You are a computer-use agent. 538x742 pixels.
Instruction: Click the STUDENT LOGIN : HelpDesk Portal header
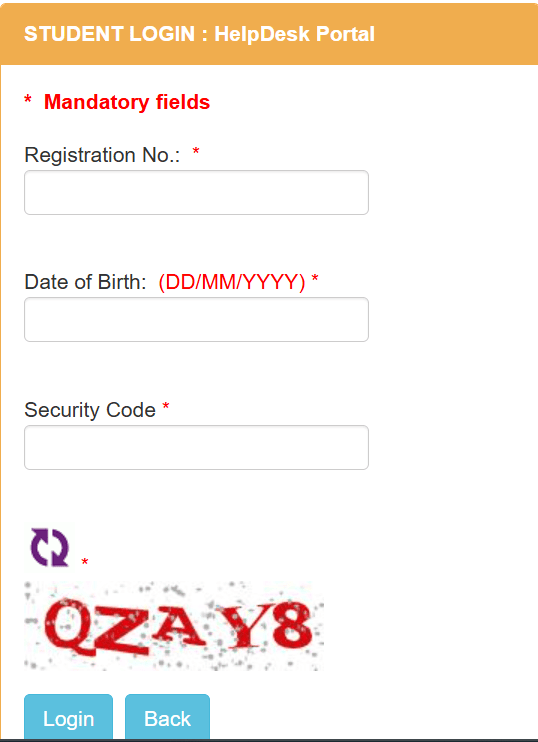coord(199,34)
